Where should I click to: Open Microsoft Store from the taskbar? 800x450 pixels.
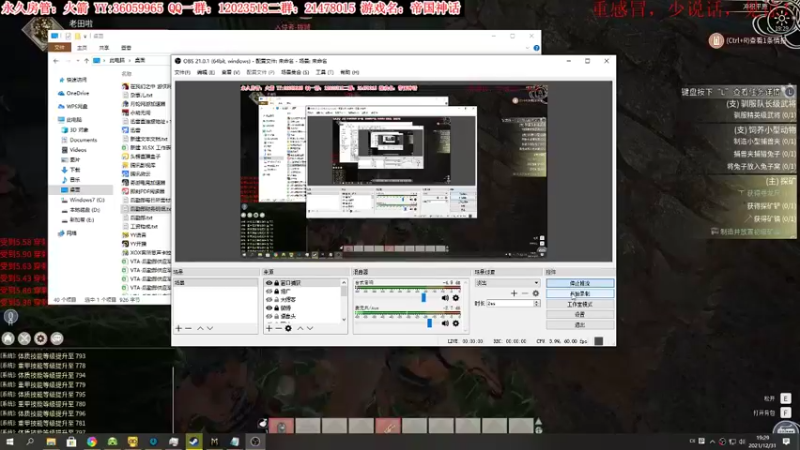click(71, 441)
